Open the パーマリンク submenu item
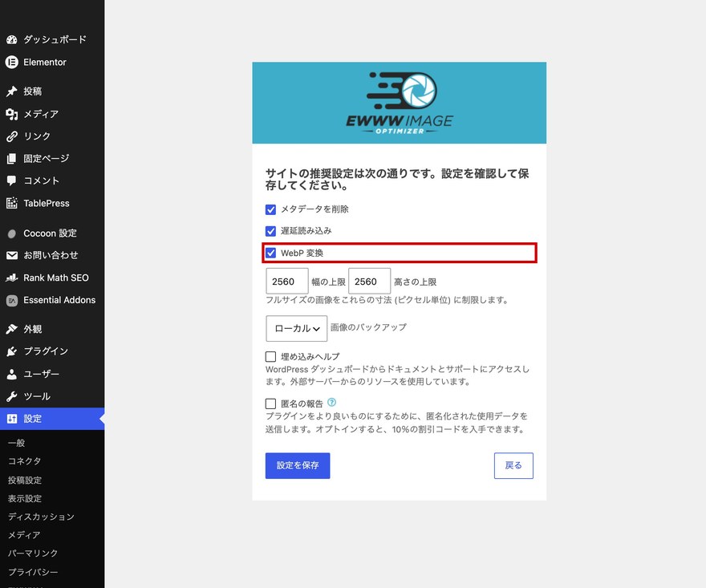 tap(33, 554)
